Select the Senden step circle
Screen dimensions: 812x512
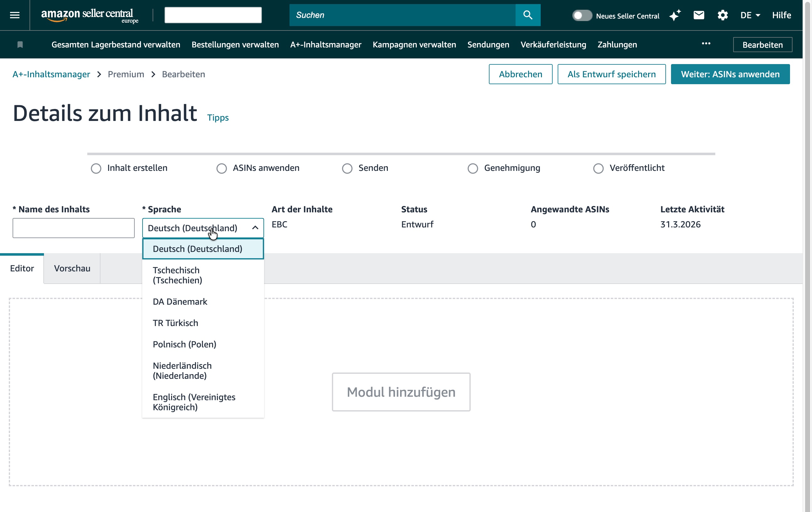(x=347, y=168)
